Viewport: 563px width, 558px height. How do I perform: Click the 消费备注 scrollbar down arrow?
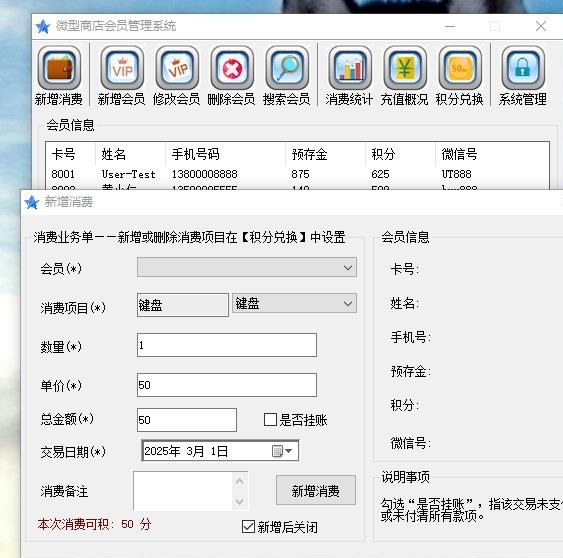coord(239,501)
